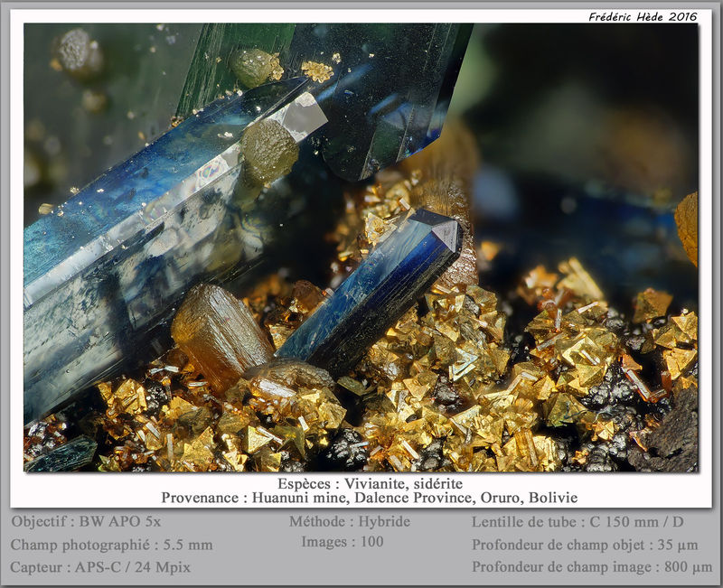The image size is (723, 588).
Task: Click the Provenance Huanuni mine caption line
Action: coord(370,498)
